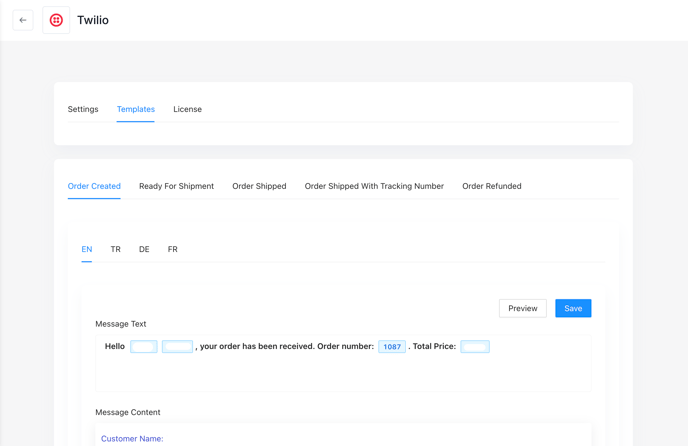Click the back arrow icon
Screen dimensions: 688x446
coord(23,20)
